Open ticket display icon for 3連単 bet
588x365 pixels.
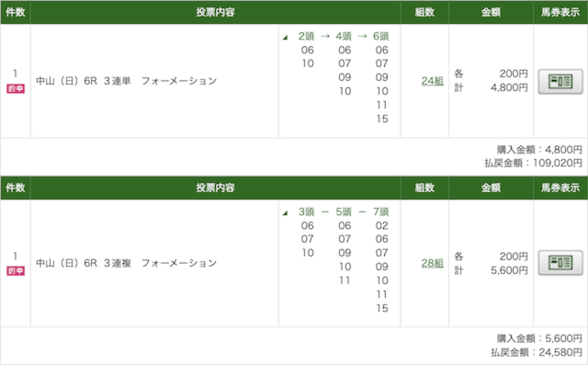560,82
